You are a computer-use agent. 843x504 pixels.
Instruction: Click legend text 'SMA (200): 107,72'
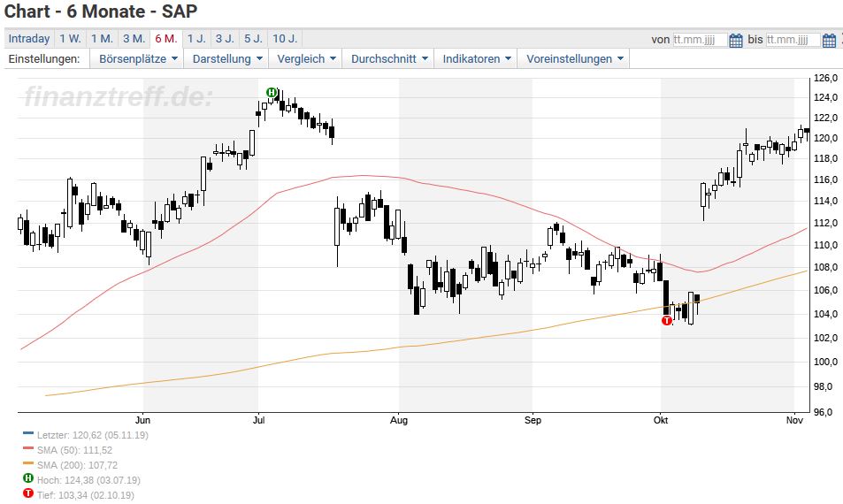click(x=78, y=465)
